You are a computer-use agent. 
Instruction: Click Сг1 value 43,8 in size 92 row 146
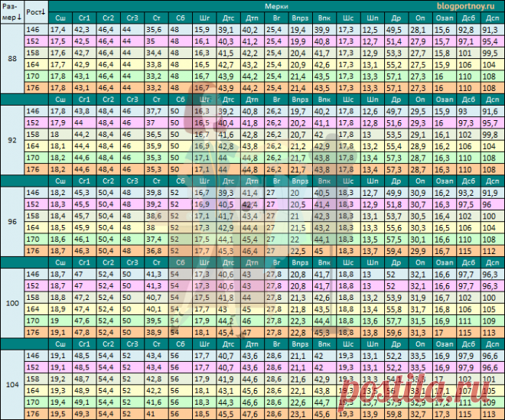click(84, 111)
